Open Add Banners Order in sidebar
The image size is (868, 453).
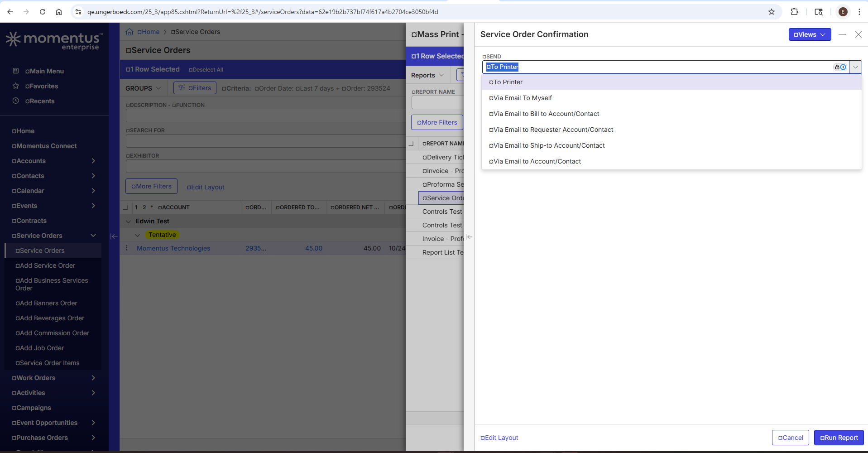coord(46,303)
